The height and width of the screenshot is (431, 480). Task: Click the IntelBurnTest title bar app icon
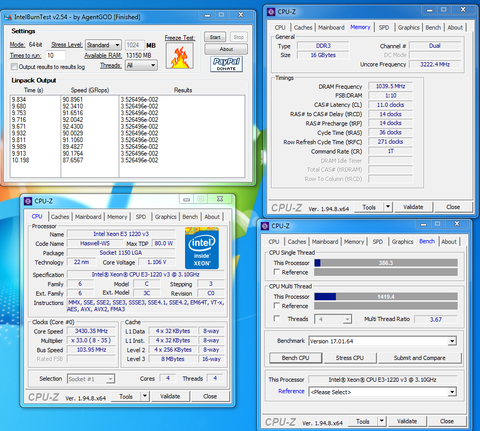coord(8,17)
